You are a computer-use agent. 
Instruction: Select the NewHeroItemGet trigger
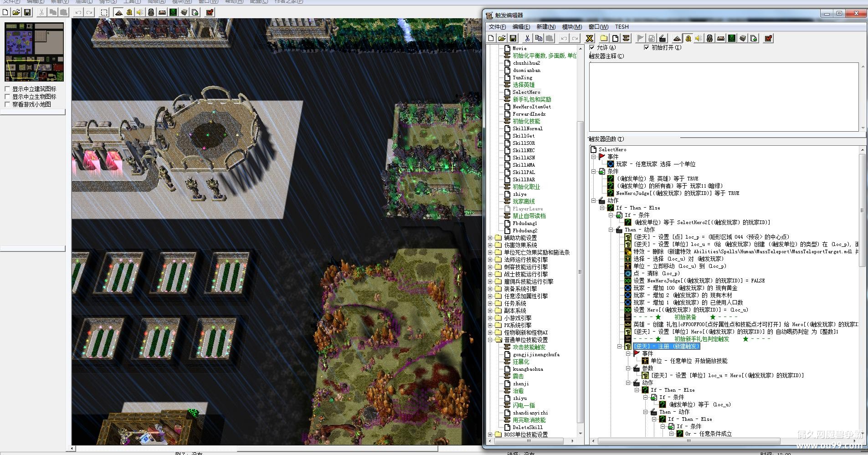[532, 107]
